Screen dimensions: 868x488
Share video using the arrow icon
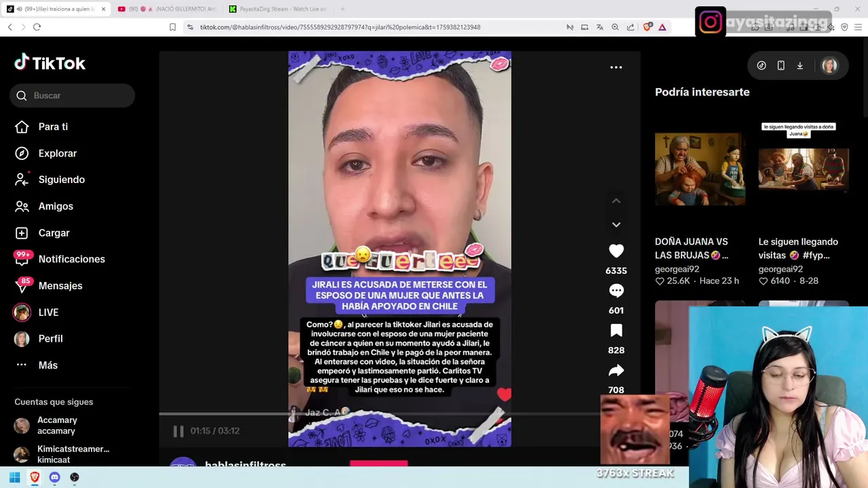(616, 371)
